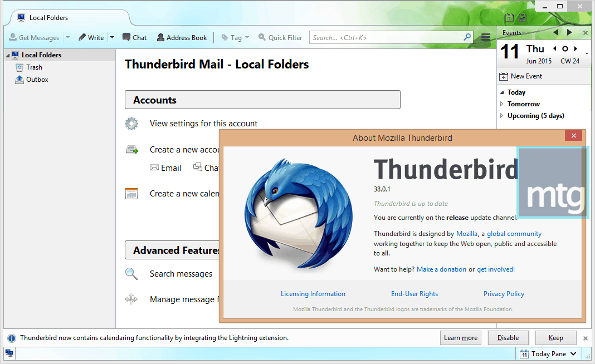Click the Address Book toolbar button

(x=182, y=38)
